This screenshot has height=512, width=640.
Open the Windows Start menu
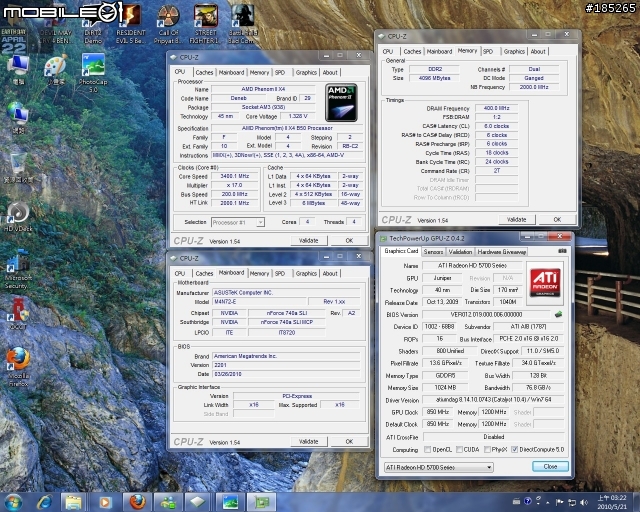click(13, 502)
